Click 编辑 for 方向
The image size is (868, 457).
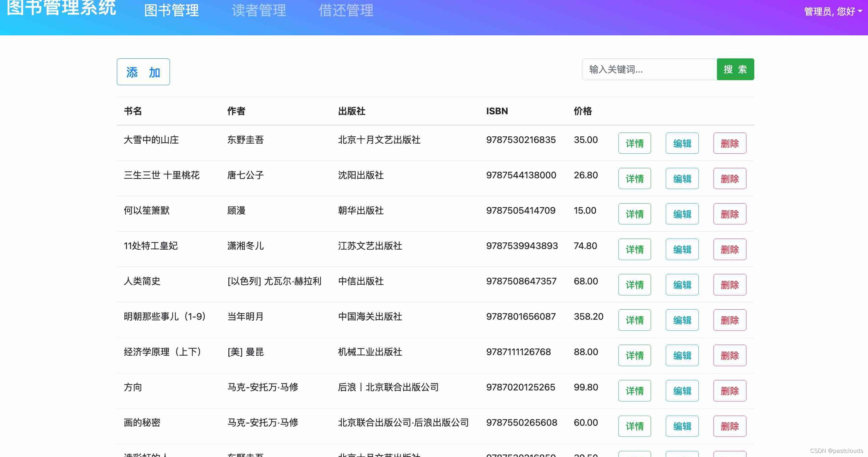coord(682,391)
